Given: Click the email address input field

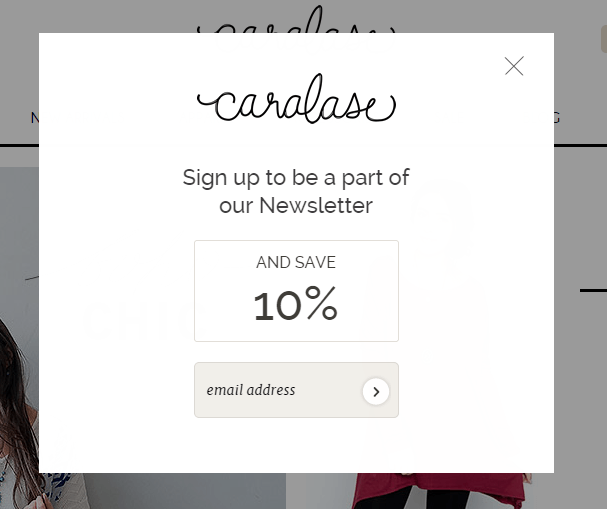Looking at the screenshot, I should click(x=277, y=390).
